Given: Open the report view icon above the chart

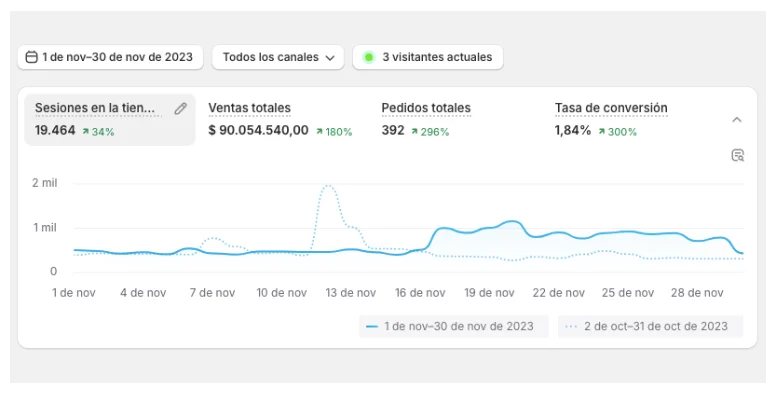Looking at the screenshot, I should 737,155.
